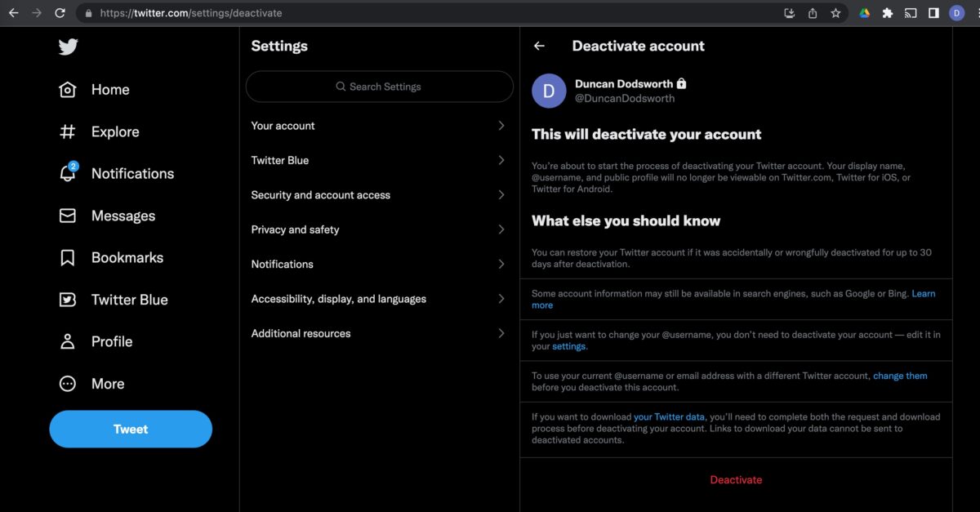Click the Security and account access label

(x=321, y=195)
